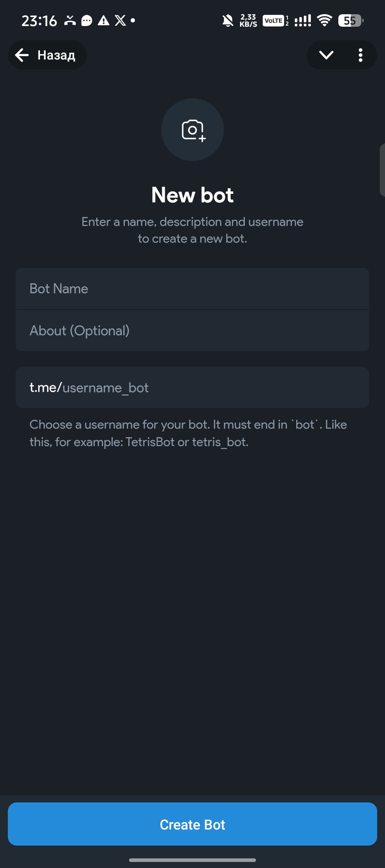The height and width of the screenshot is (868, 385).
Task: Focus the Bot Name input field
Action: click(x=192, y=289)
